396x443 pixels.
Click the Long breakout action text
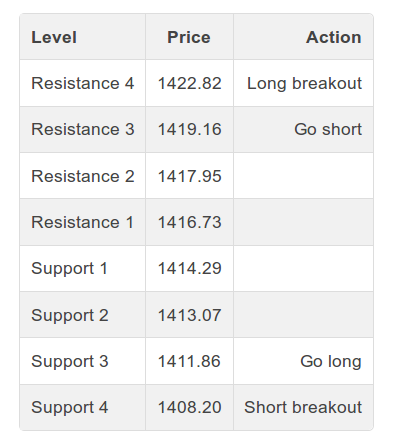click(304, 83)
